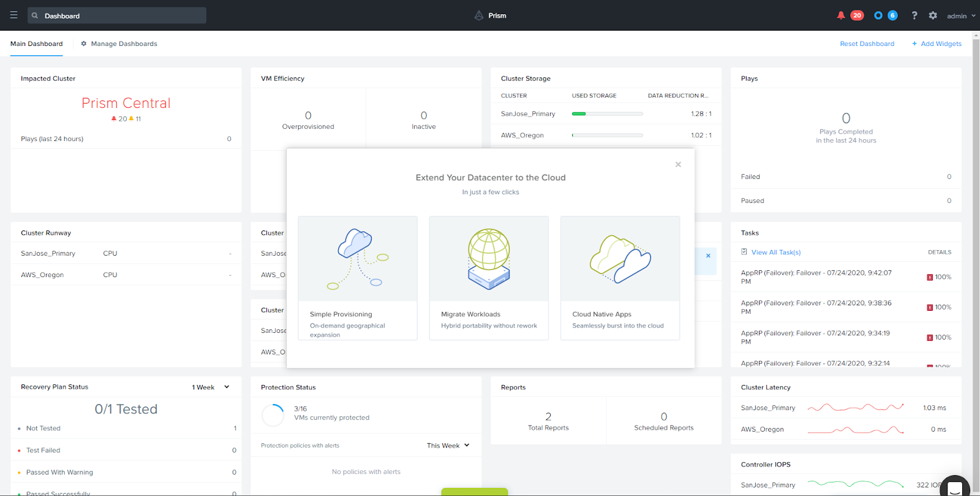
Task: Click Passed With Warning row
Action: (126, 472)
